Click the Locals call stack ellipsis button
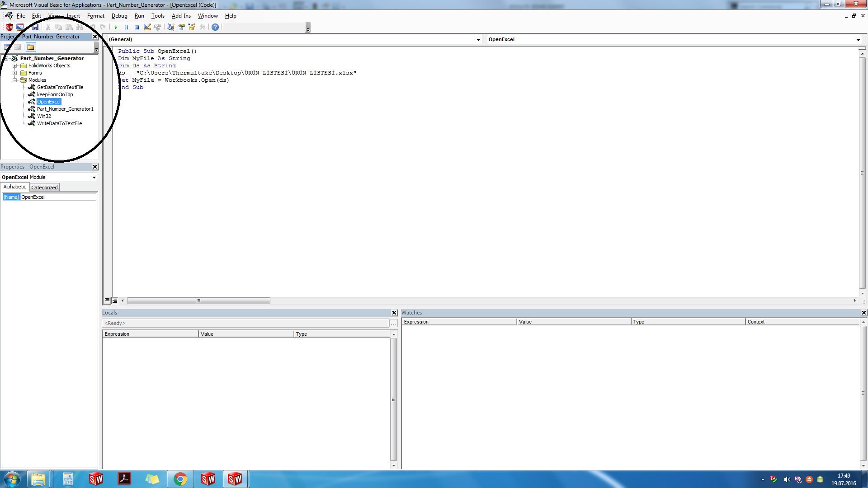The width and height of the screenshot is (868, 488). click(x=393, y=324)
